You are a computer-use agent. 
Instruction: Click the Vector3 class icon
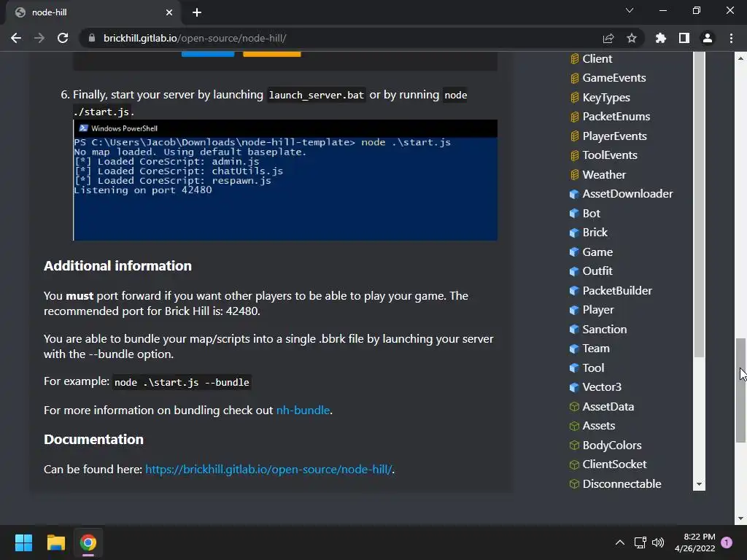pyautogui.click(x=575, y=387)
